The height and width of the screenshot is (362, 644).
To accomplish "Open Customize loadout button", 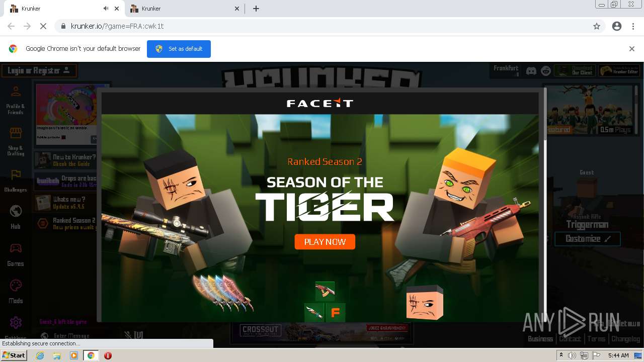I will coord(588,239).
